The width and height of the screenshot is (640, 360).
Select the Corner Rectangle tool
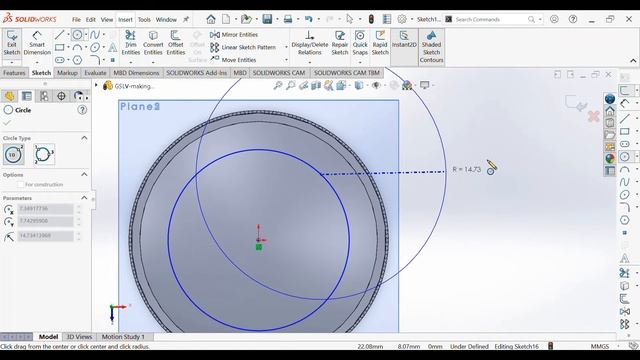60,47
